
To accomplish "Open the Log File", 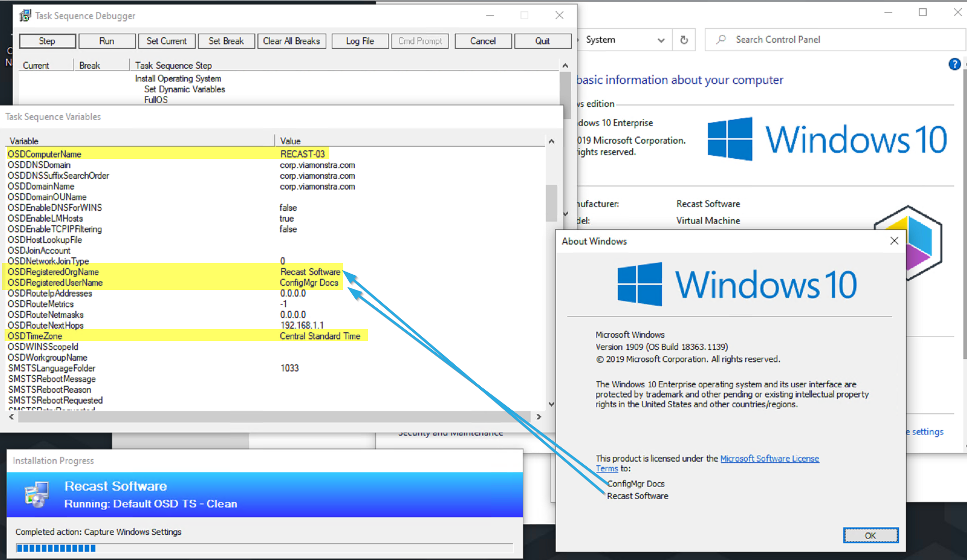I will (x=360, y=41).
